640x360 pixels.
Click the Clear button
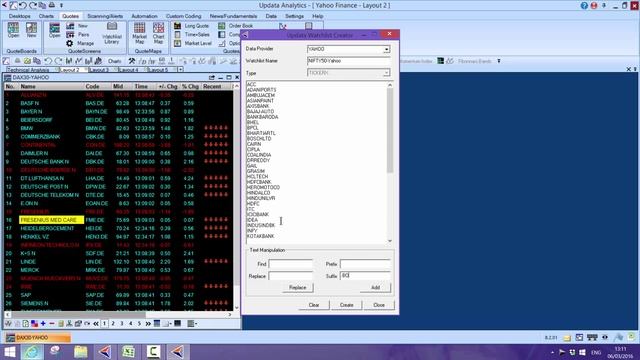314,305
